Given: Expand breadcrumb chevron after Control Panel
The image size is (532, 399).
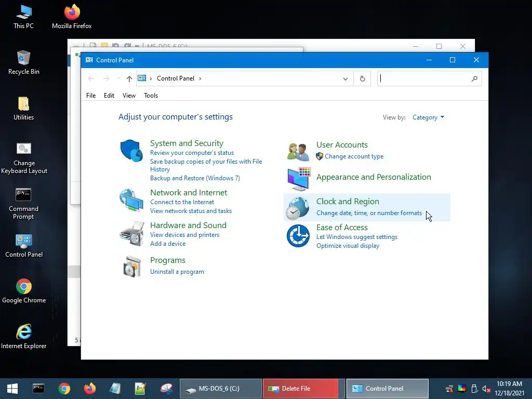Looking at the screenshot, I should click(200, 79).
